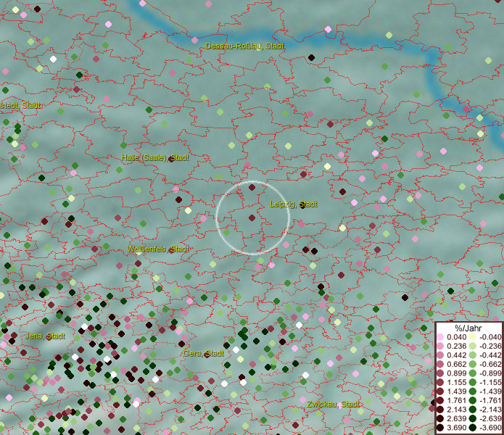Click the %/Jahr legend title

[468, 328]
